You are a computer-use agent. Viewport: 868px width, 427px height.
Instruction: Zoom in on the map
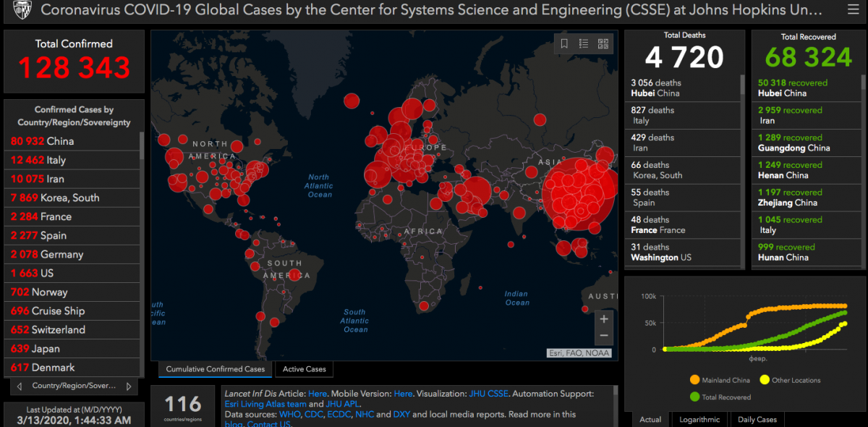click(604, 318)
